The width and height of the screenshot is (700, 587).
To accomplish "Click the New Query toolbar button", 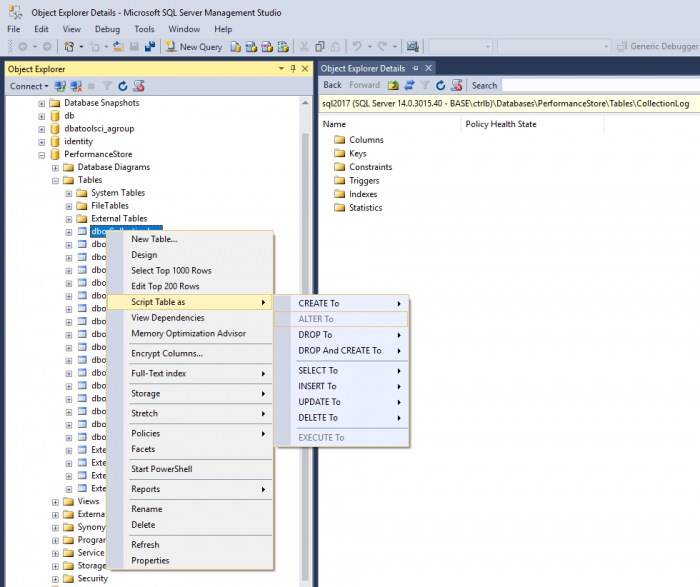I will 195,46.
